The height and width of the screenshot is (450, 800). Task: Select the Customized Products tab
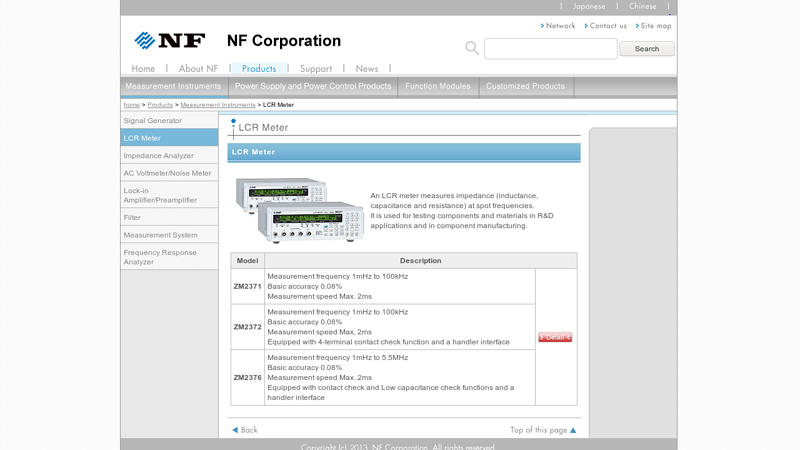pos(526,86)
